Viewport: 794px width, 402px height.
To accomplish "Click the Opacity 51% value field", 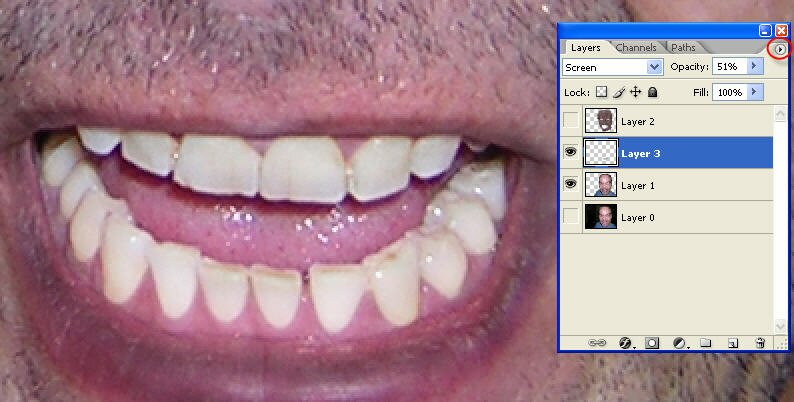I will [730, 66].
